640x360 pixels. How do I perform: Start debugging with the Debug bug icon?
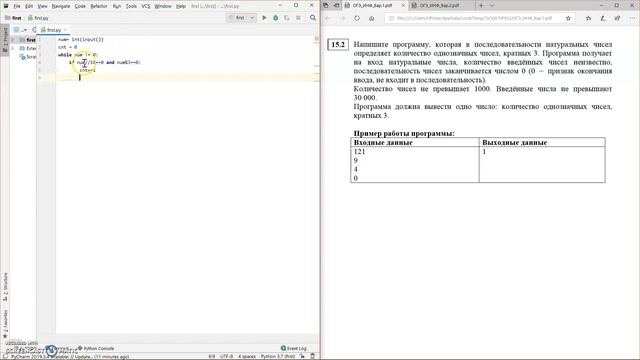click(276, 18)
